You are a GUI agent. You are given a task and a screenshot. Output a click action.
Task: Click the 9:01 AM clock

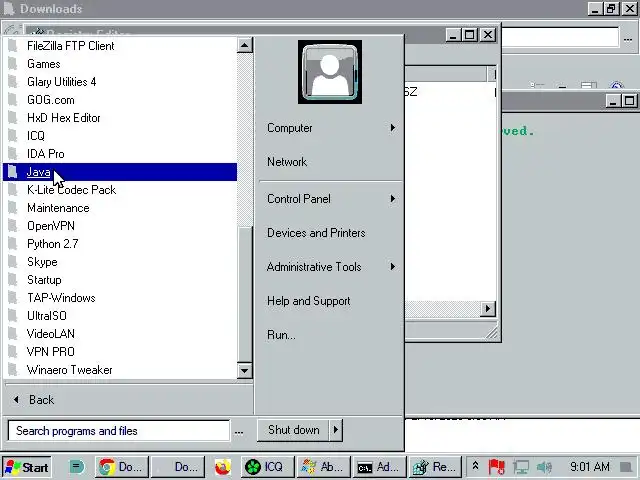(x=589, y=466)
